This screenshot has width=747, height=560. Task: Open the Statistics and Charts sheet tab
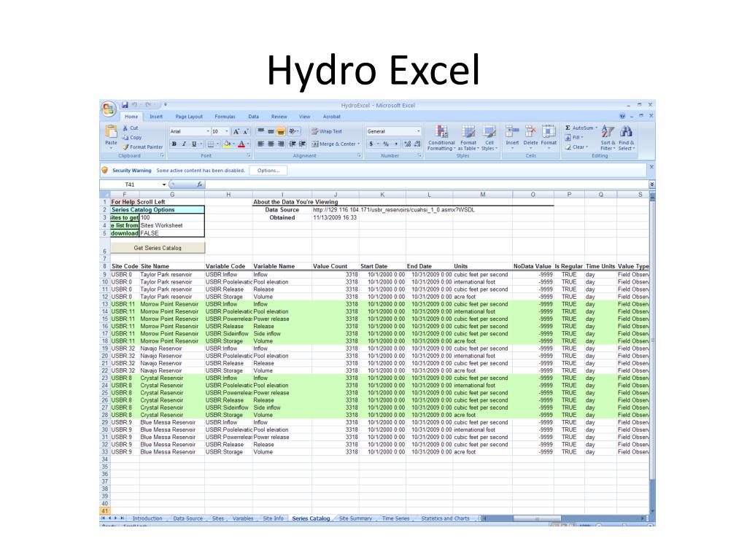coord(445,518)
